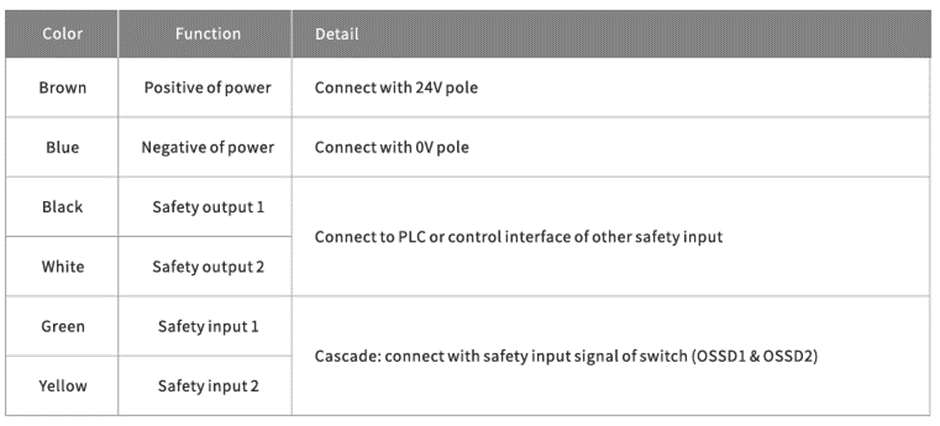Viewport: 940px width, 426px height.
Task: Click the Connect with 24V pole text
Action: pyautogui.click(x=396, y=87)
